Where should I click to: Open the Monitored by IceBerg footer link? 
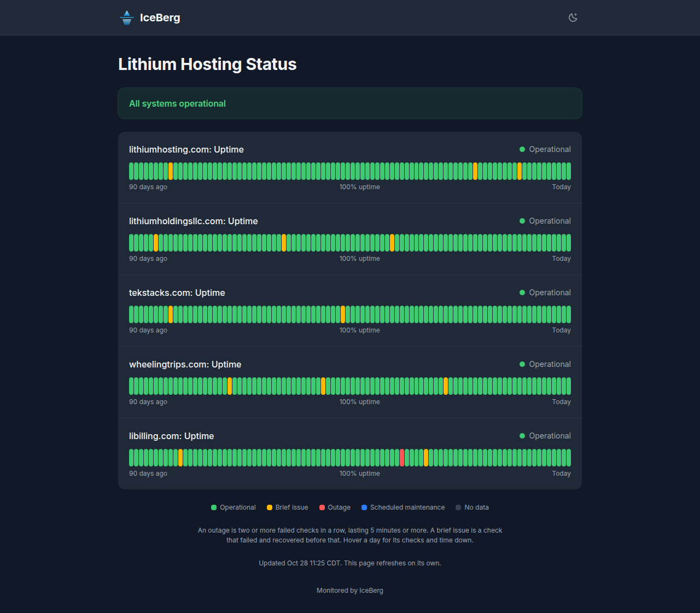(350, 591)
